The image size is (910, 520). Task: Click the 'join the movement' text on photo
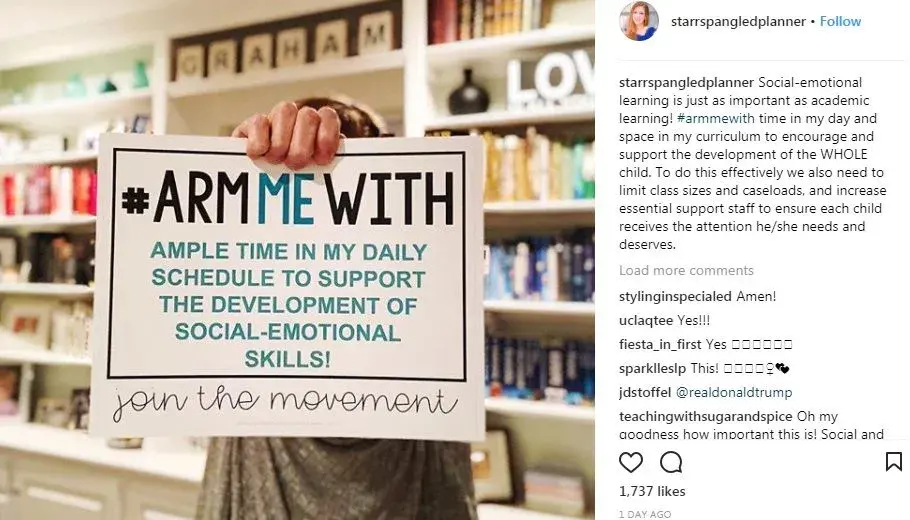[286, 401]
